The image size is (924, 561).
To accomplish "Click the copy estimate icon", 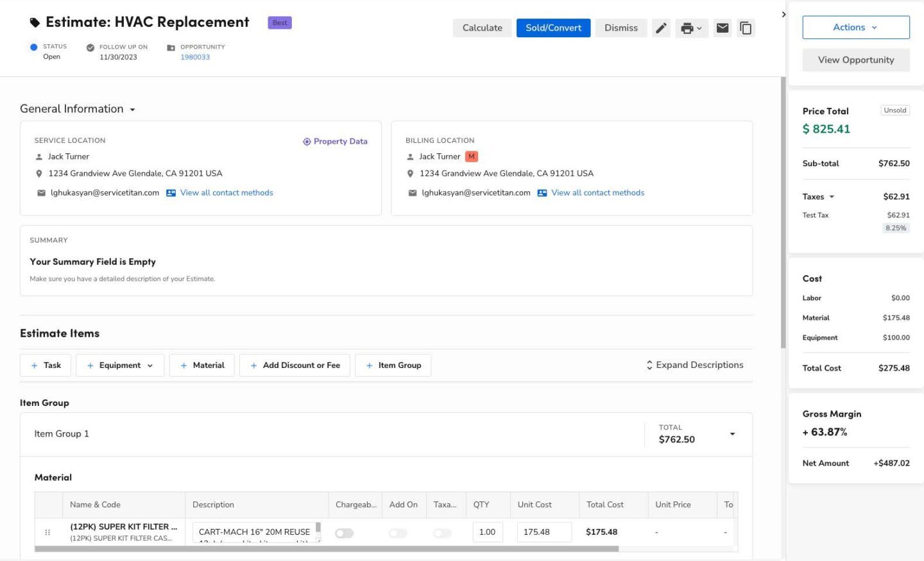I will 746,28.
